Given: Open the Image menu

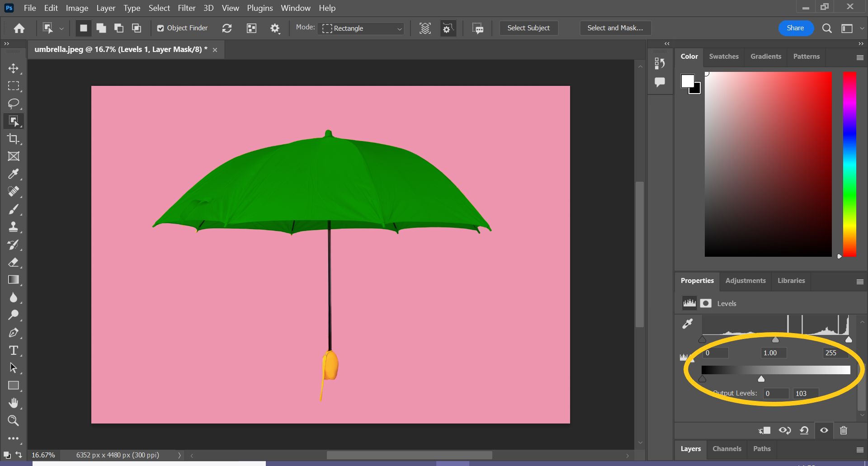Looking at the screenshot, I should click(77, 8).
